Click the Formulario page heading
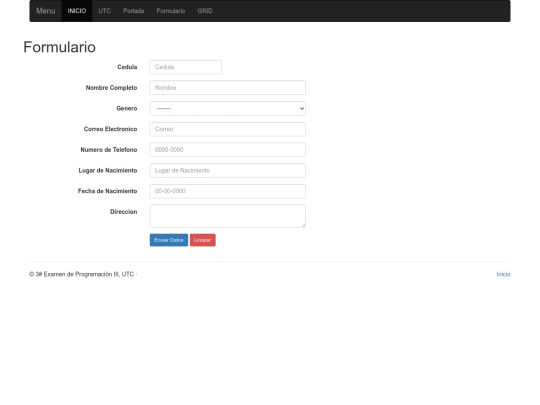The image size is (540, 405). pos(60,47)
